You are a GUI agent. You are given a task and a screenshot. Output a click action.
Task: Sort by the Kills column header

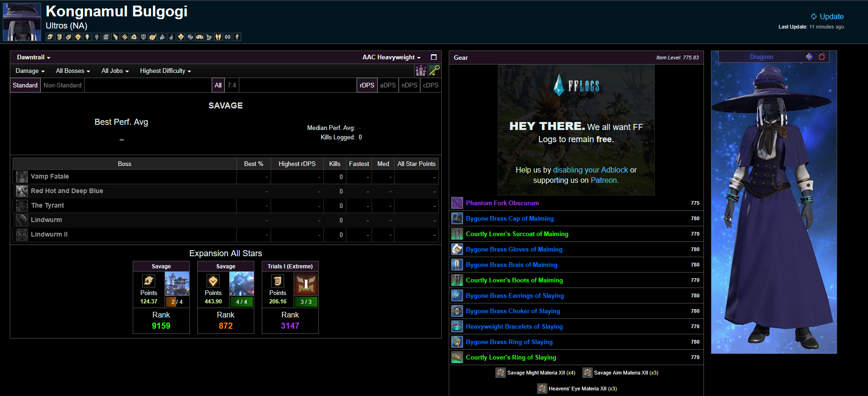(335, 164)
